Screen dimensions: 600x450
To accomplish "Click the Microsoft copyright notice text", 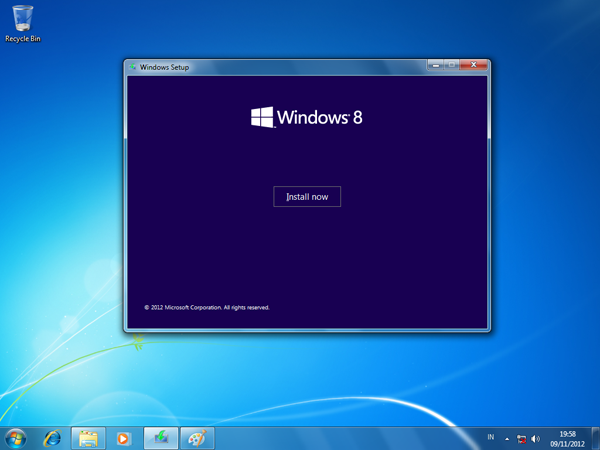I will click(207, 307).
